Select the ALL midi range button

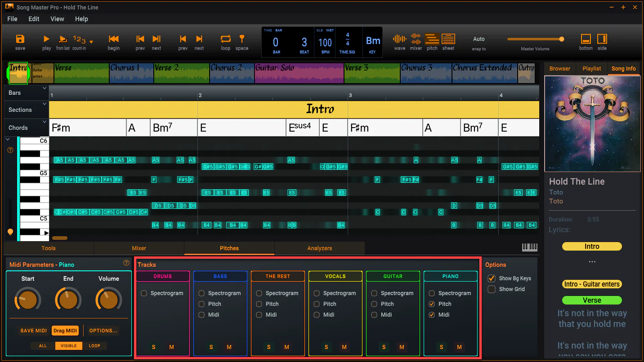43,346
